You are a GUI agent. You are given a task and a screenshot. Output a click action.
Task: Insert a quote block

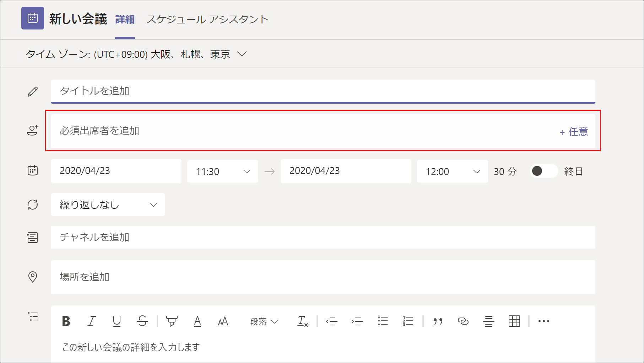(x=438, y=321)
